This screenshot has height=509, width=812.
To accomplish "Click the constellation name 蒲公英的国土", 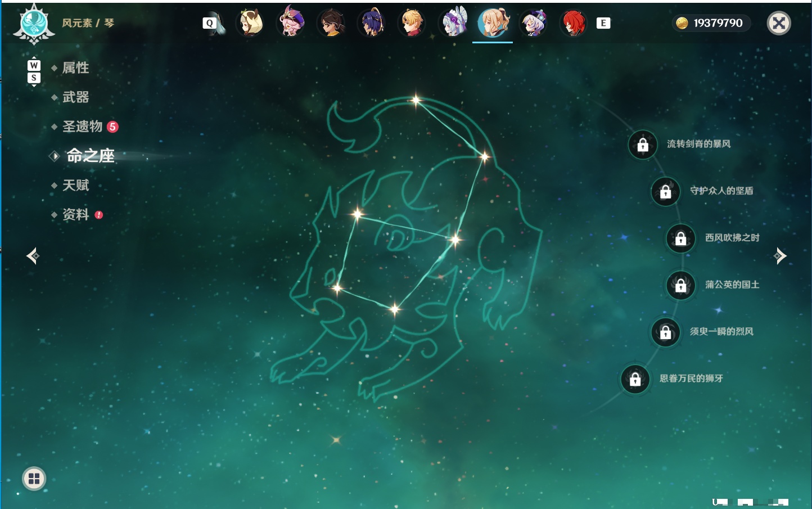I will coord(733,285).
